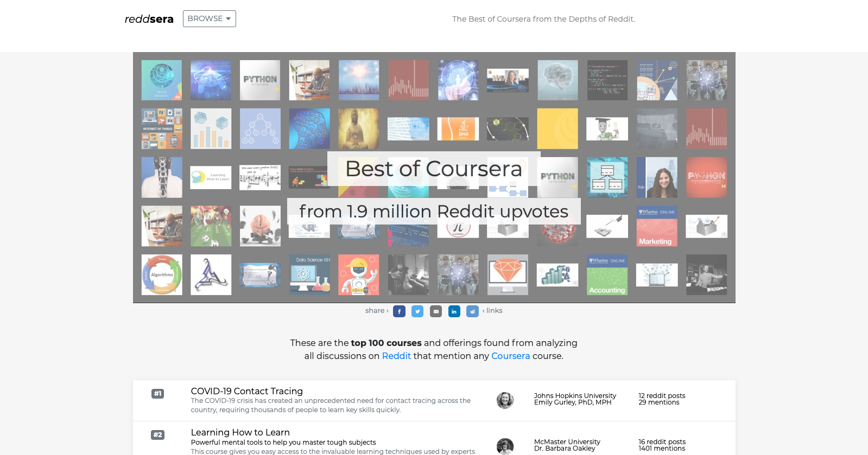
Task: Open the colored hexagon molecules thumbnail
Action: tap(508, 129)
